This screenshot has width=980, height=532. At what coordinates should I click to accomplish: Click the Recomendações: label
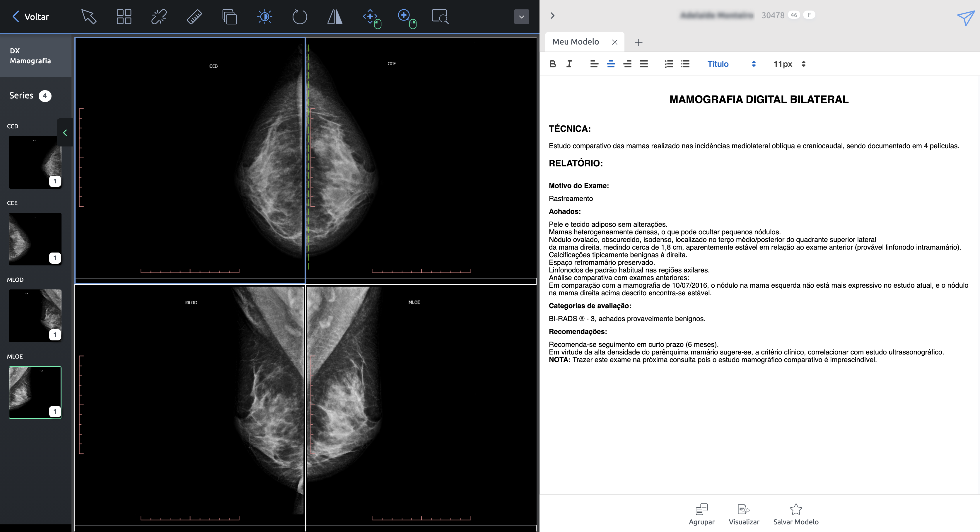578,331
